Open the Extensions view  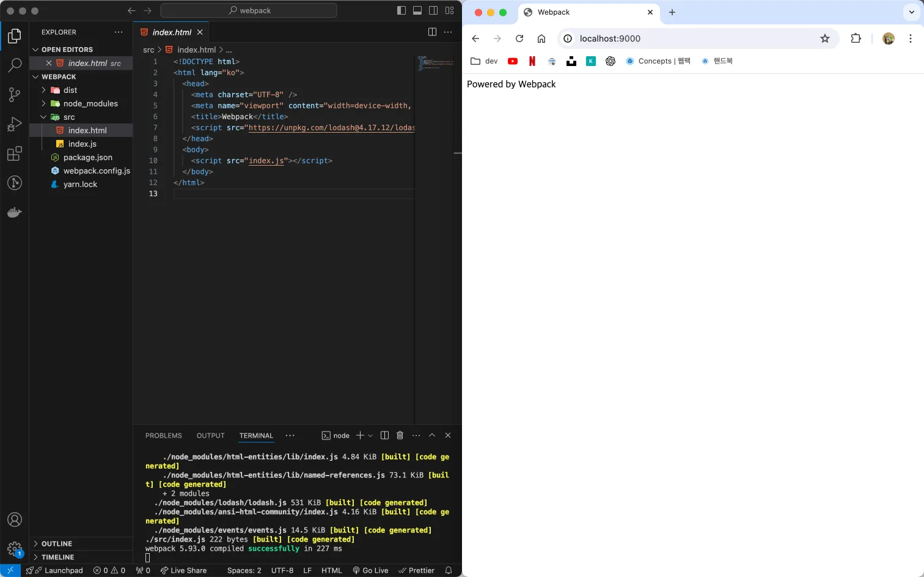[15, 153]
